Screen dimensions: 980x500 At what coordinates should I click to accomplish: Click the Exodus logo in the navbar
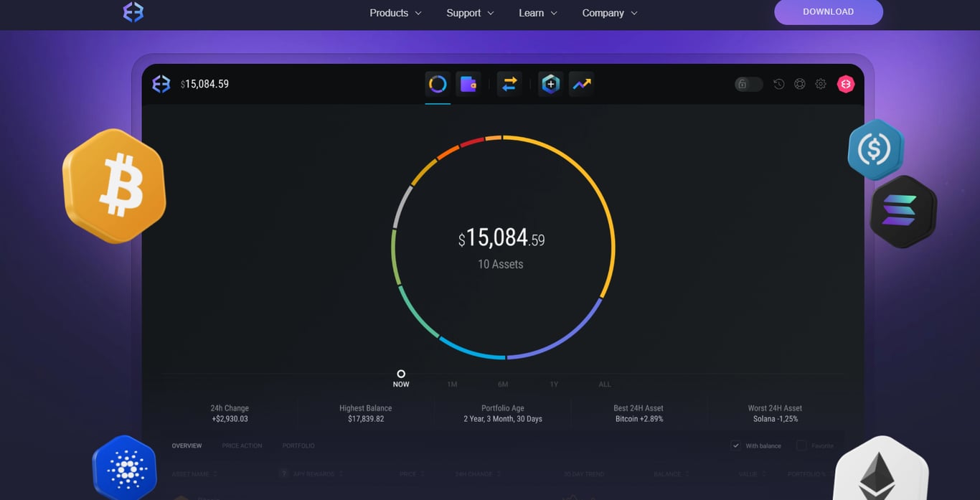(133, 11)
